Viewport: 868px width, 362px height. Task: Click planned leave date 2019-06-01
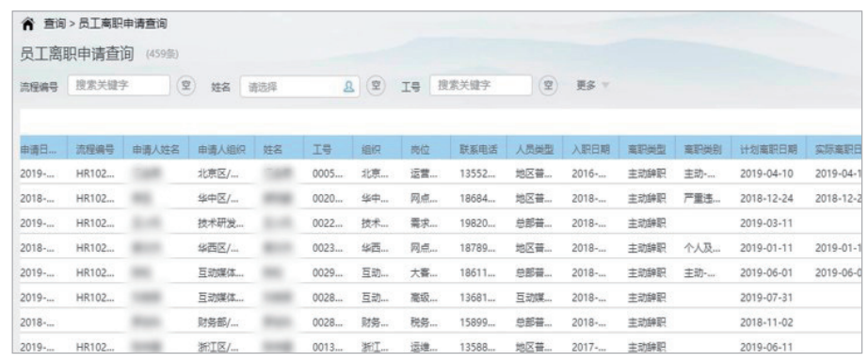766,272
